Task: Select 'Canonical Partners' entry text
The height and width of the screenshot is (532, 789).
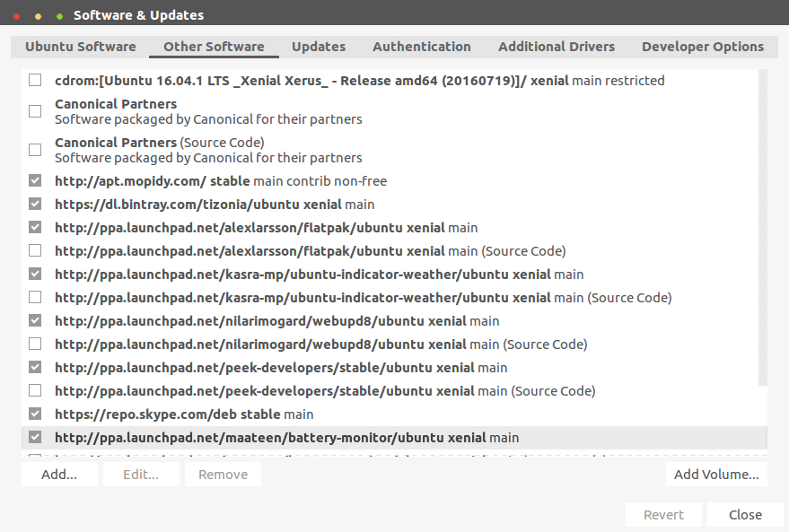Action: click(208, 111)
